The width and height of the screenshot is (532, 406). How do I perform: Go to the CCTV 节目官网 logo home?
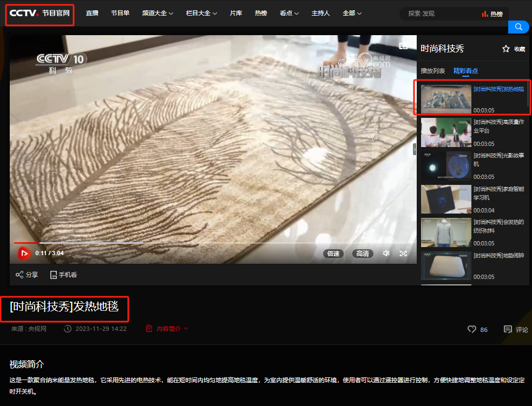point(40,14)
